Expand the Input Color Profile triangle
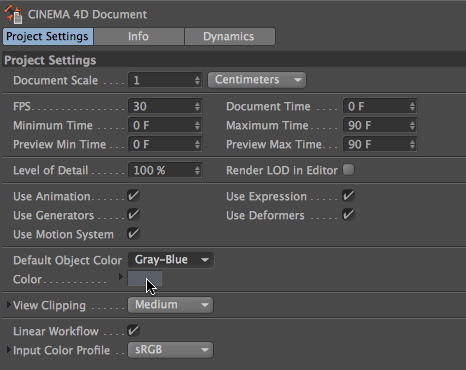The image size is (466, 370). tap(9, 349)
